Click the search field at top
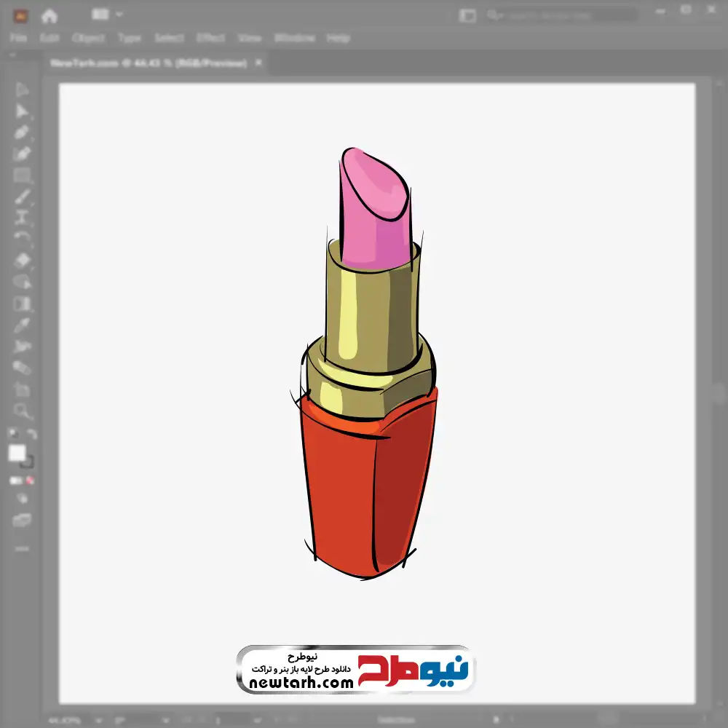728x728 pixels. pos(561,15)
